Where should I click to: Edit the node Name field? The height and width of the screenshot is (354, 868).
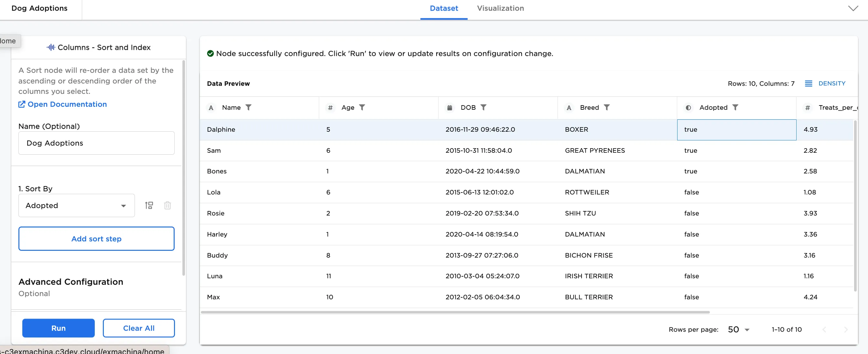pyautogui.click(x=96, y=143)
